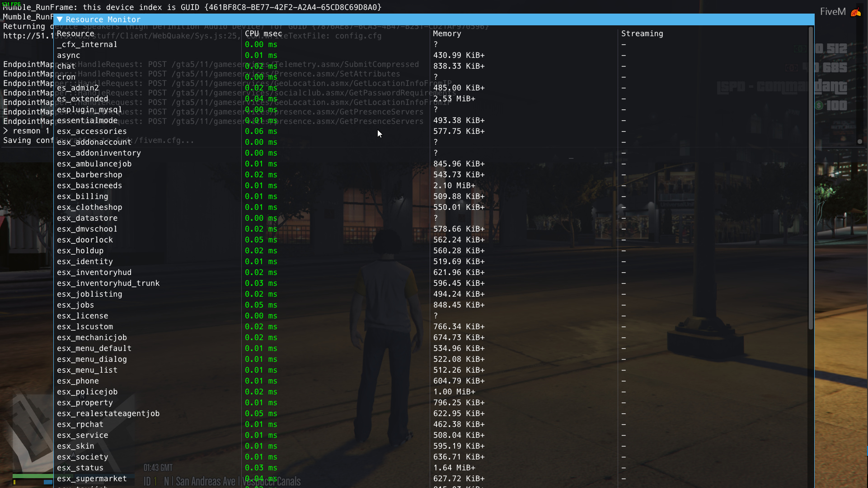The image size is (868, 488).
Task: Select the esx_rpchat resource row
Action: click(x=432, y=424)
